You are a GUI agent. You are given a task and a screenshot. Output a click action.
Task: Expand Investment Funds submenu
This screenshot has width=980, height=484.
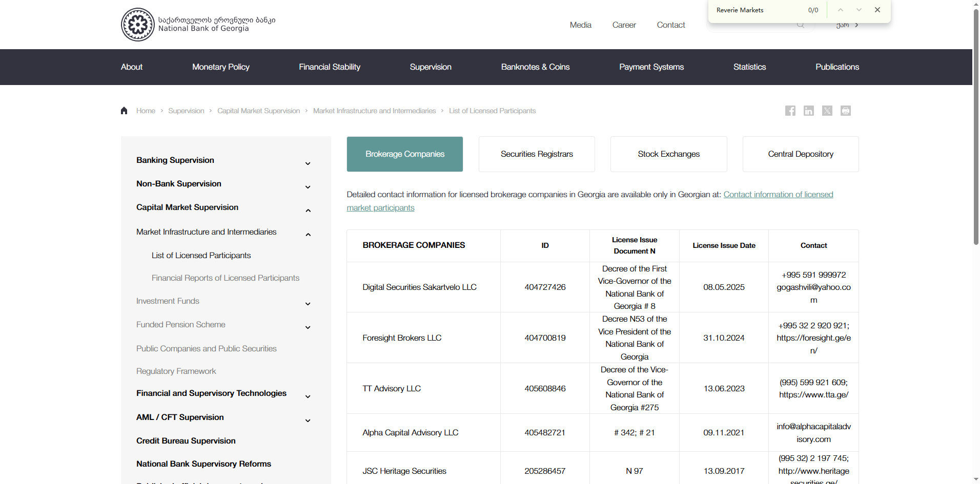pos(308,304)
